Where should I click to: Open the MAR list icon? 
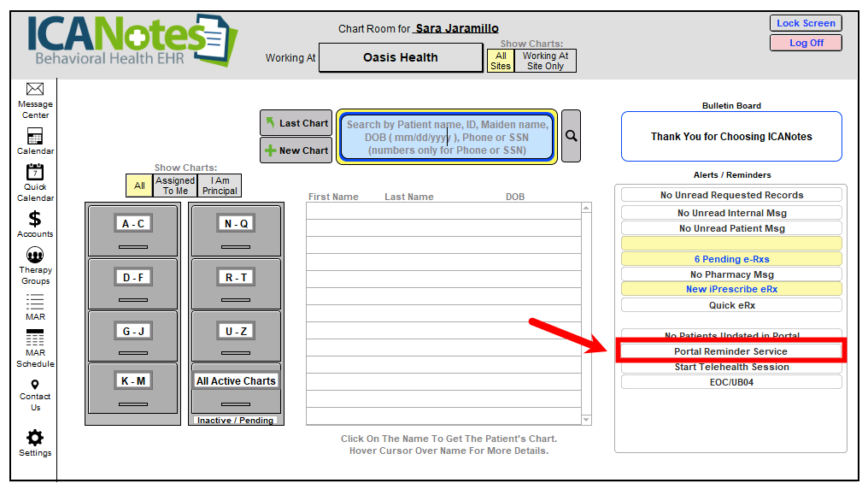coord(35,302)
